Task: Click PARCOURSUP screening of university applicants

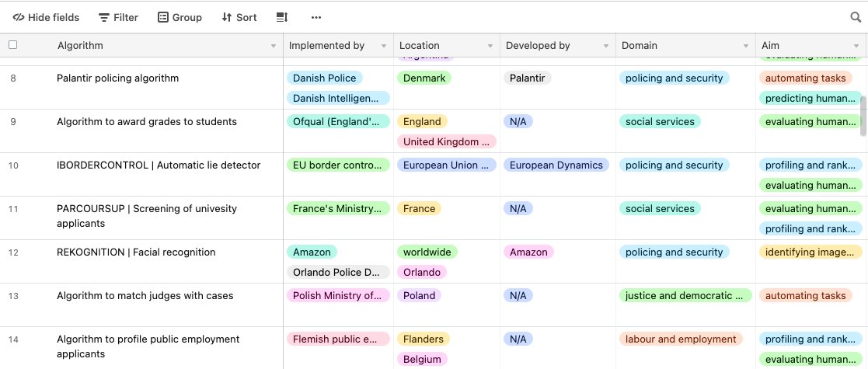Action: pos(147,216)
